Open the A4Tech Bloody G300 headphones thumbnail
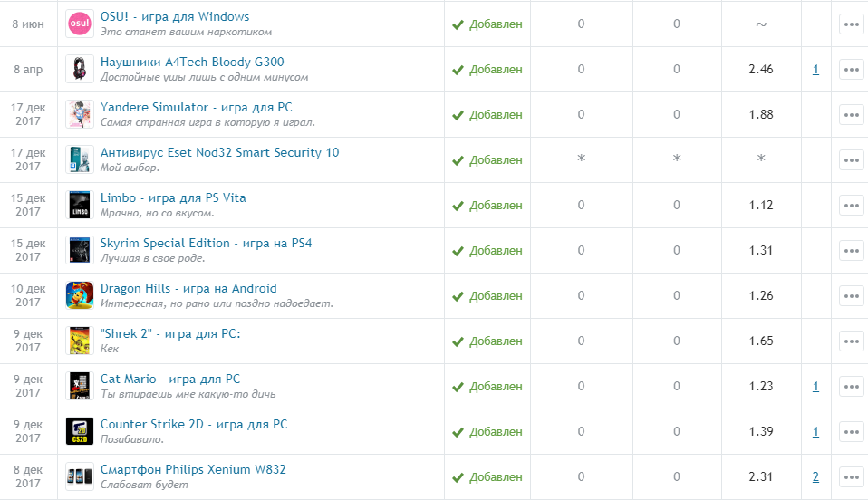The width and height of the screenshot is (868, 500). pyautogui.click(x=79, y=69)
